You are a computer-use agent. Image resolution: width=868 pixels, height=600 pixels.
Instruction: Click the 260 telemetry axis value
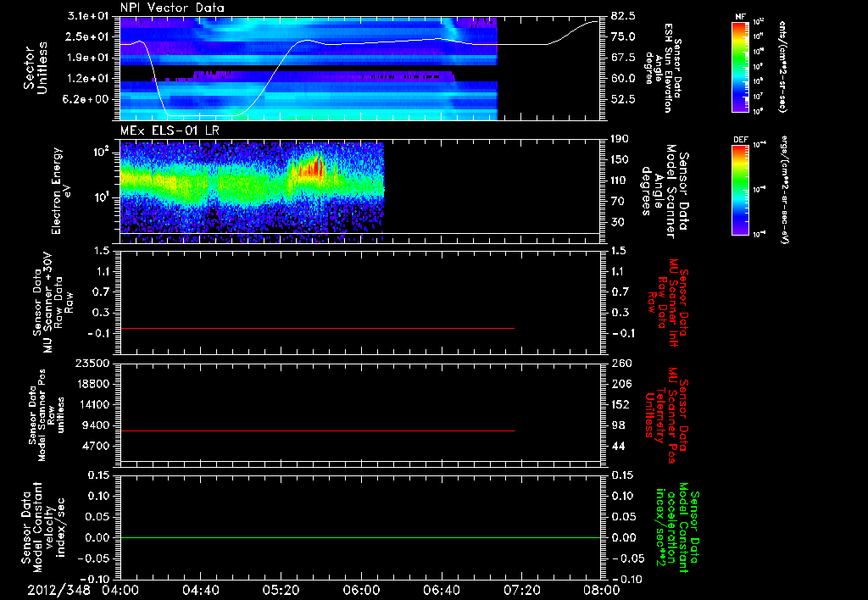click(x=620, y=364)
